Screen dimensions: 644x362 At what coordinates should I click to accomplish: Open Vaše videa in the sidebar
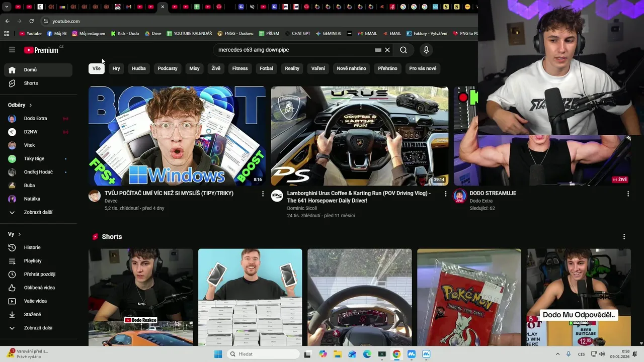click(x=38, y=301)
